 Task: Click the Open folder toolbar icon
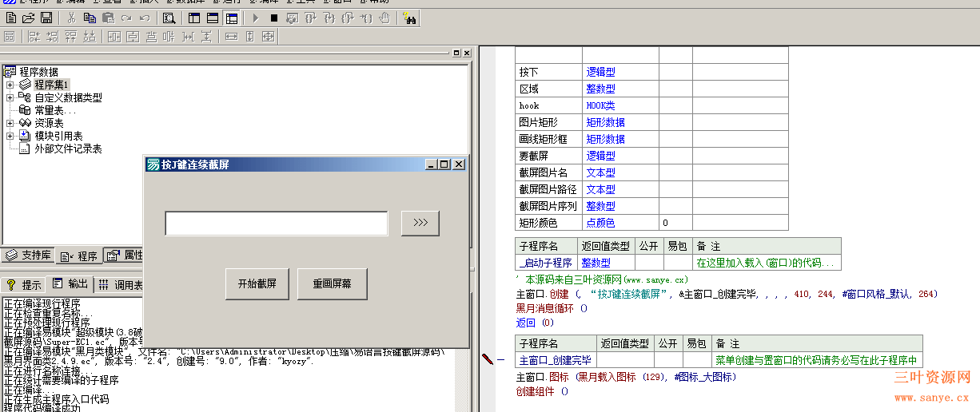pos(28,18)
